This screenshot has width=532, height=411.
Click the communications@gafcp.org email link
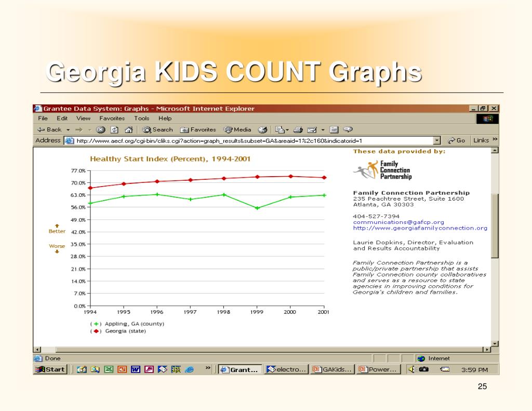tap(398, 222)
